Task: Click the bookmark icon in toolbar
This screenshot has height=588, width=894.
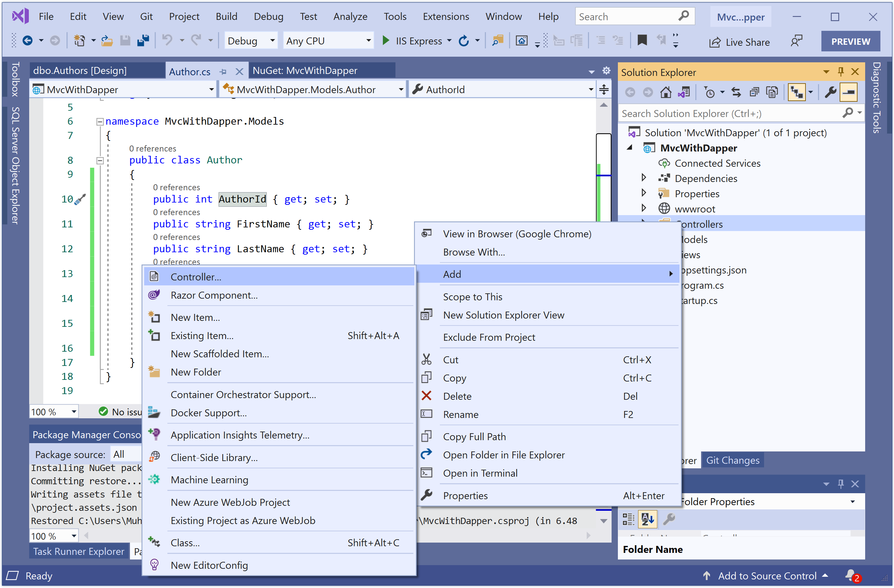Action: pos(642,40)
